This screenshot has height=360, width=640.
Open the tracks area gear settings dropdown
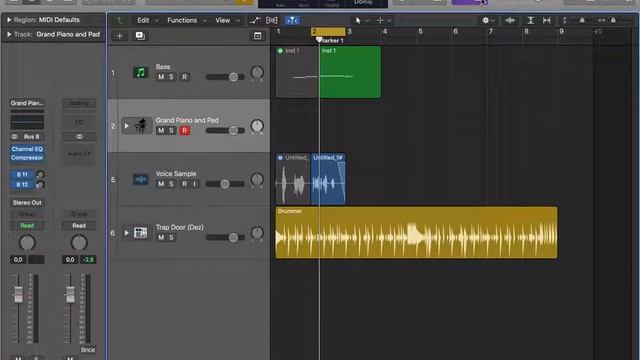488,20
